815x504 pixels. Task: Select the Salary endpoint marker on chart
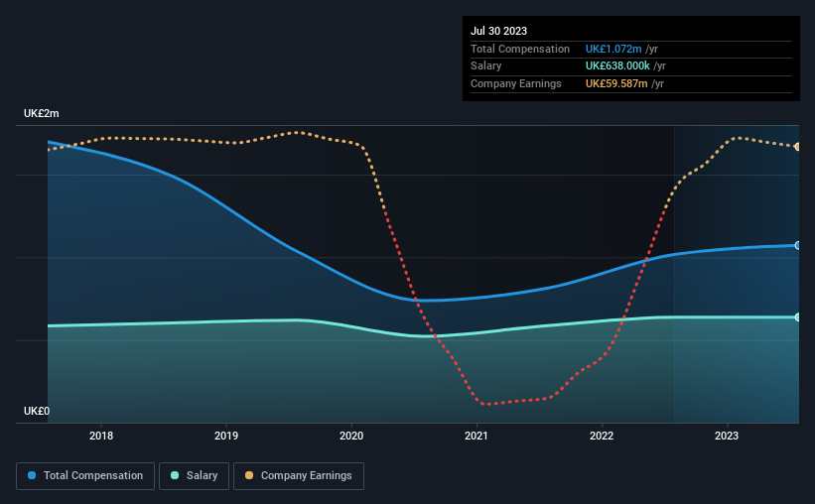[798, 316]
